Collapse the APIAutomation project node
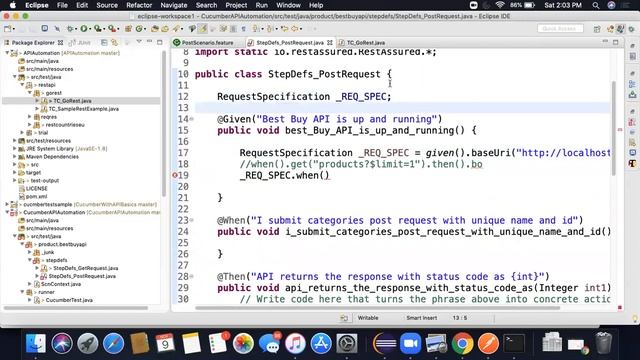The height and width of the screenshot is (360, 640). tap(7, 53)
